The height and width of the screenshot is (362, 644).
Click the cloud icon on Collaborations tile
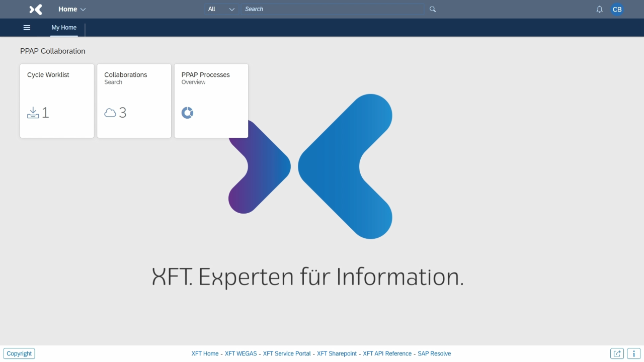click(110, 113)
